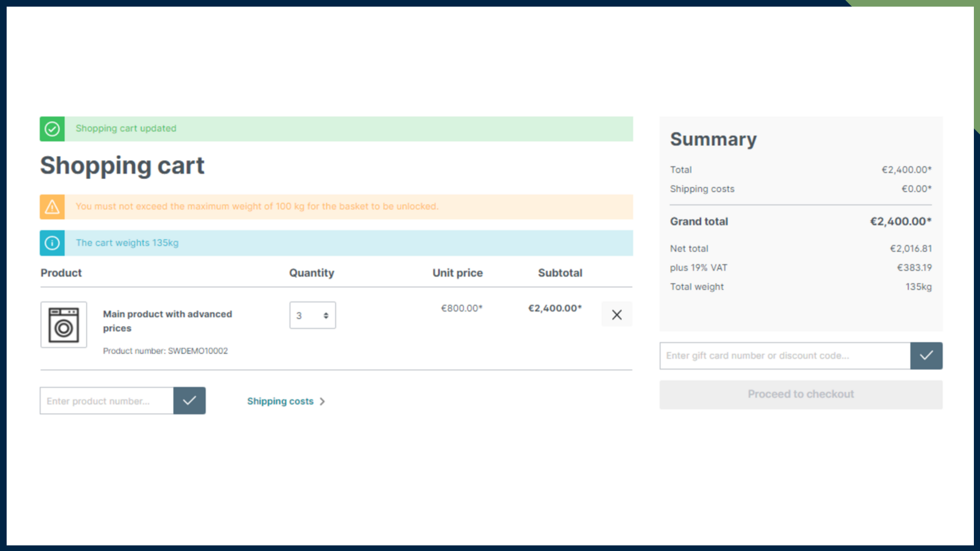The height and width of the screenshot is (551, 980).
Task: Click the Shopping cart heading
Action: [122, 165]
